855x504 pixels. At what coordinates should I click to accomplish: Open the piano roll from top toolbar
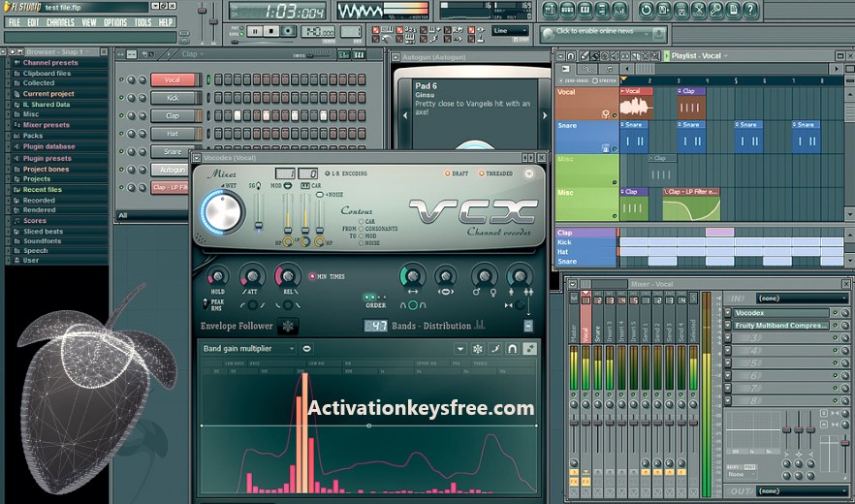(586, 10)
